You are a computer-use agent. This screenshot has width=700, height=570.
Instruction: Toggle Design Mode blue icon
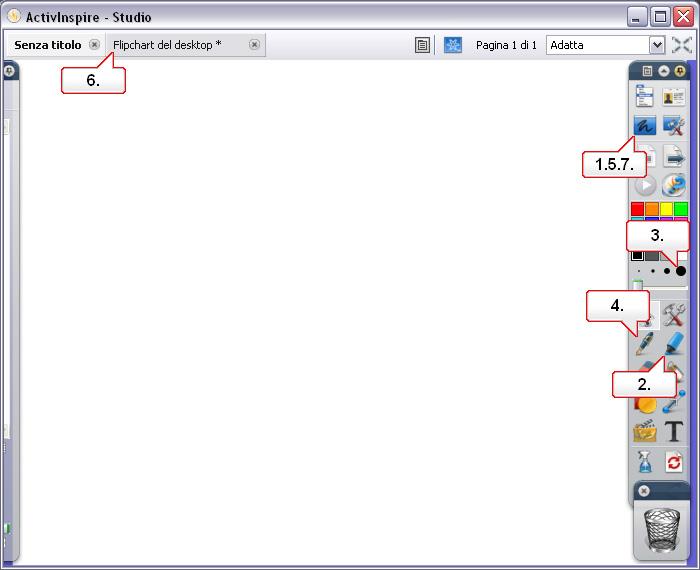[453, 45]
